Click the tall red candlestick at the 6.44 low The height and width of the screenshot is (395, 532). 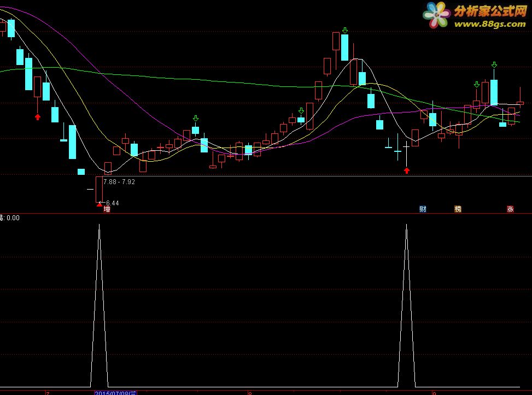99,189
